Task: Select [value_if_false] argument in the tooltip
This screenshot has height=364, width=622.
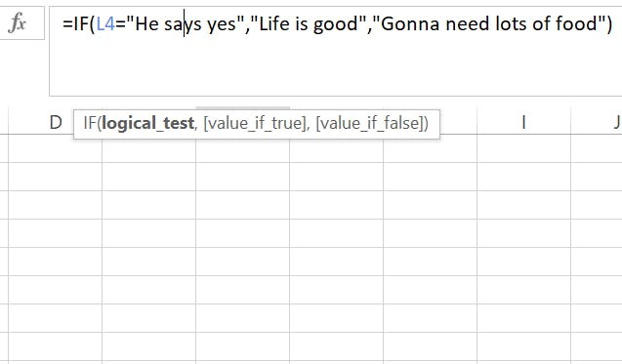Action: pos(369,123)
